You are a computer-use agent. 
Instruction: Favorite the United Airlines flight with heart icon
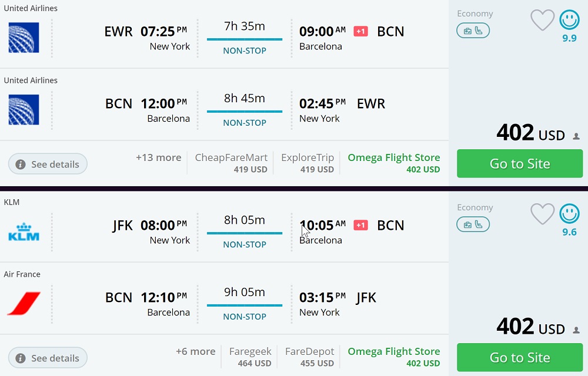click(x=542, y=21)
